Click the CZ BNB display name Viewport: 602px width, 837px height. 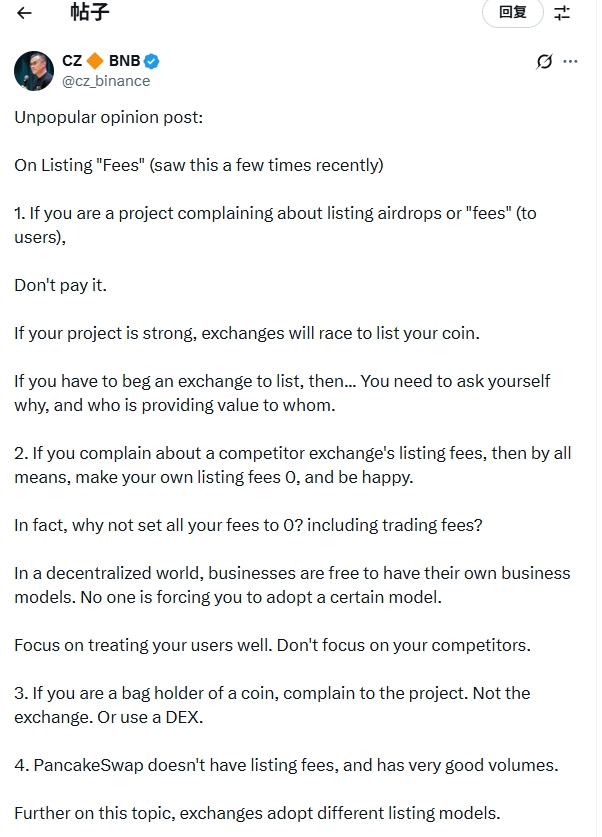(72, 61)
